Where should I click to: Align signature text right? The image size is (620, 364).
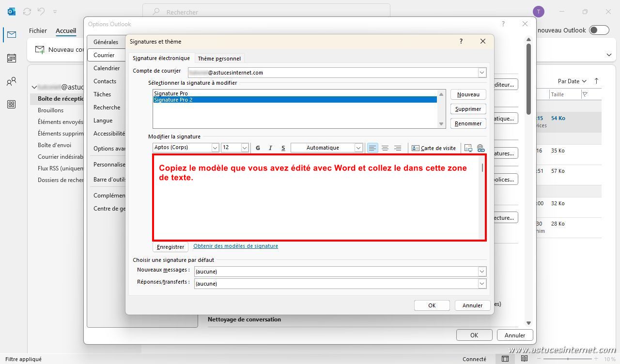(x=397, y=148)
